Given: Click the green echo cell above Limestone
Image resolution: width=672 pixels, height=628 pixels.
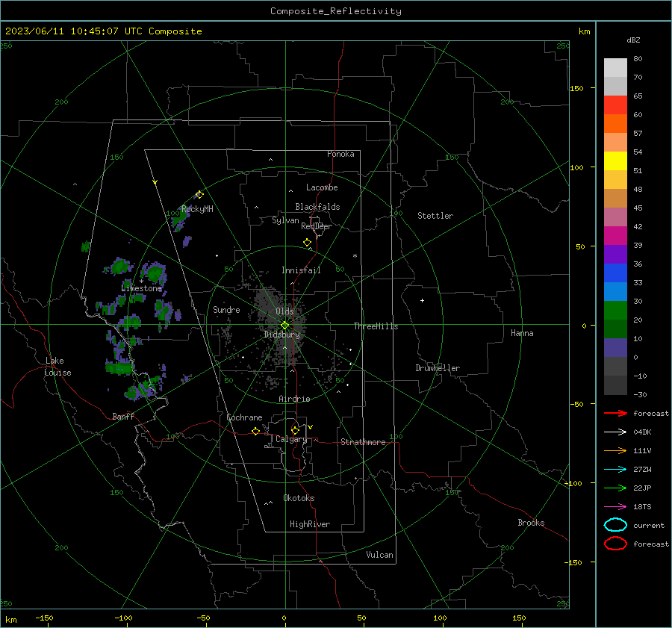Looking at the screenshot, I should 154,273.
